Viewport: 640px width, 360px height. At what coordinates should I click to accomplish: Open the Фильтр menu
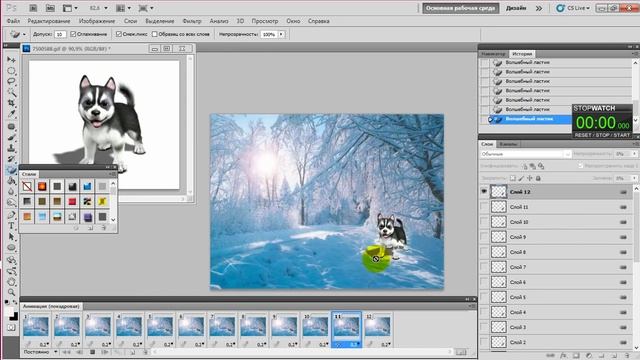coord(192,21)
